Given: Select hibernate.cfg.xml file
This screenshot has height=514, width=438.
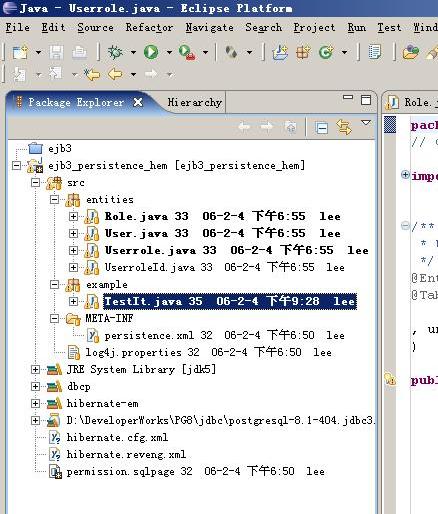Looking at the screenshot, I should 117,437.
